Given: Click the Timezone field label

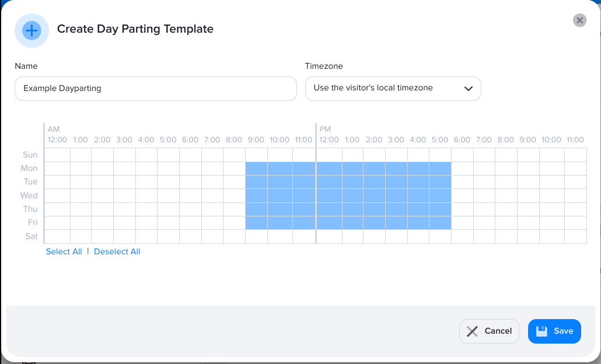Looking at the screenshot, I should click(x=324, y=66).
